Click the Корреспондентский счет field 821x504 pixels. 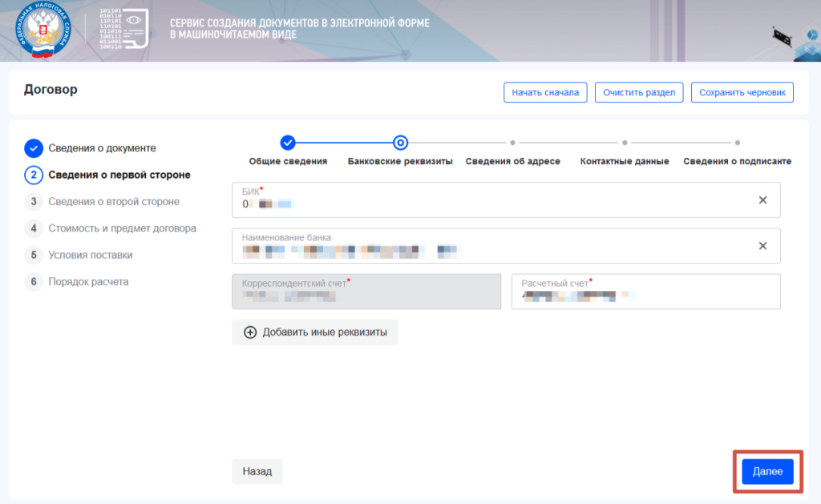[x=366, y=292]
